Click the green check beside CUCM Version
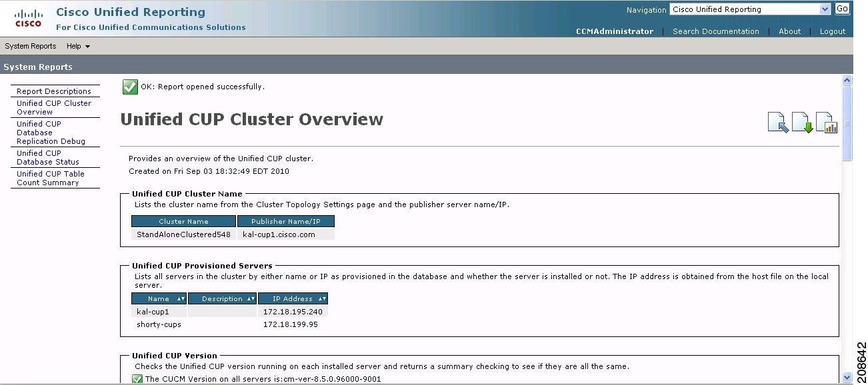Viewport: 868px width, 385px height. (x=137, y=379)
